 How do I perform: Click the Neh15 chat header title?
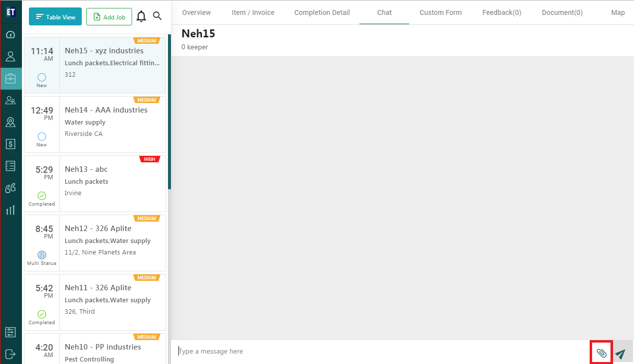[x=198, y=34]
